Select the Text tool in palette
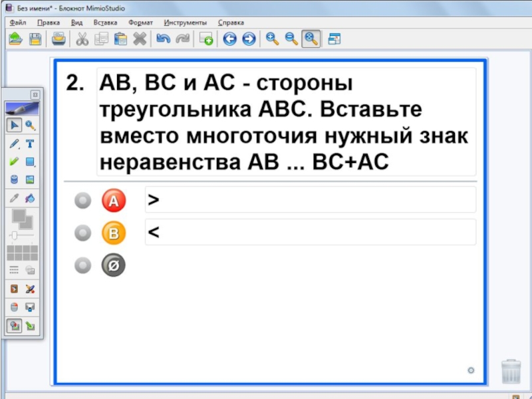The height and width of the screenshot is (399, 532). point(30,144)
